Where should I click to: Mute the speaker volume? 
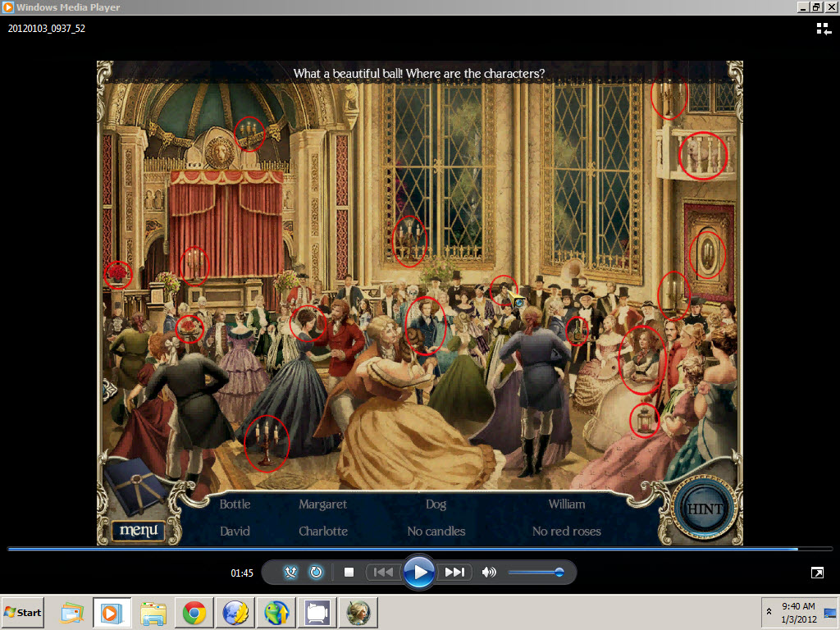[490, 573]
